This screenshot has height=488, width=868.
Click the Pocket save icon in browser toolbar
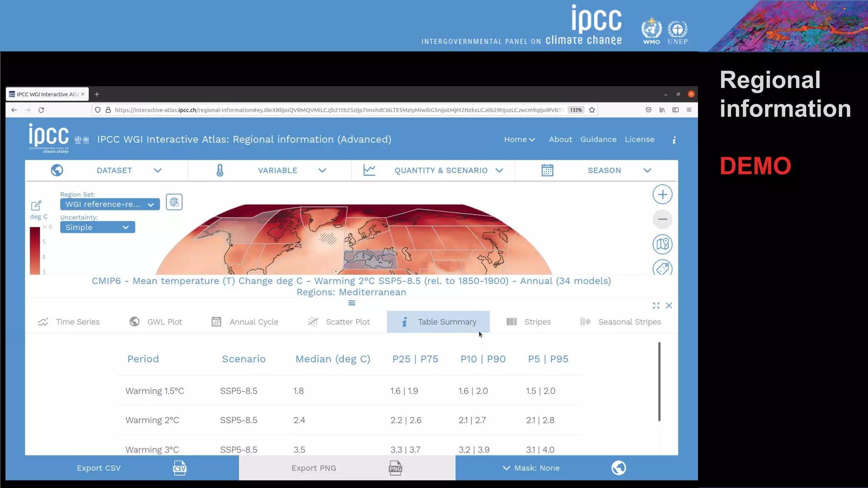click(x=648, y=110)
